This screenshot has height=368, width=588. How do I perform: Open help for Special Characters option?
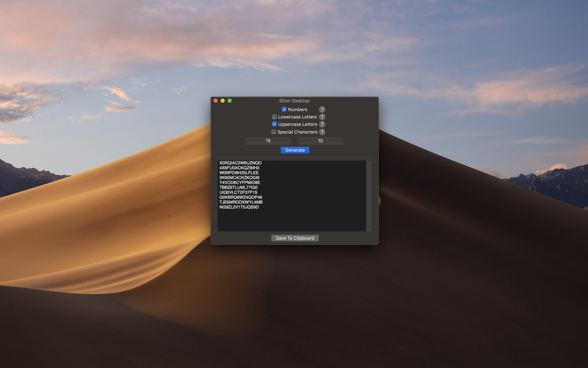(x=322, y=132)
